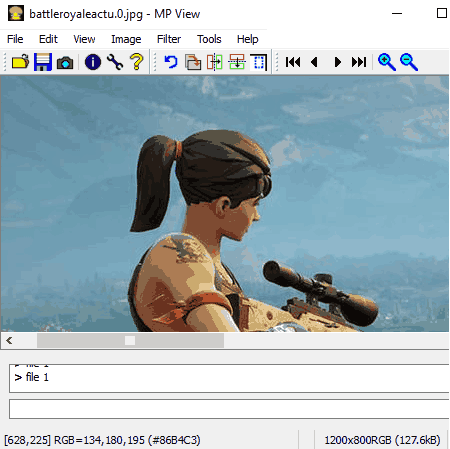Undo using the blue arrow icon
Screen dimensions: 450x449
(x=171, y=62)
